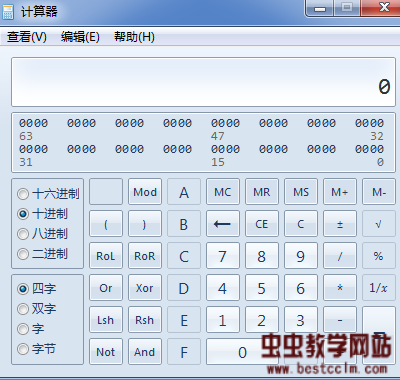Toggle the lowest bit group above 0
400x380 pixels.
(x=369, y=149)
